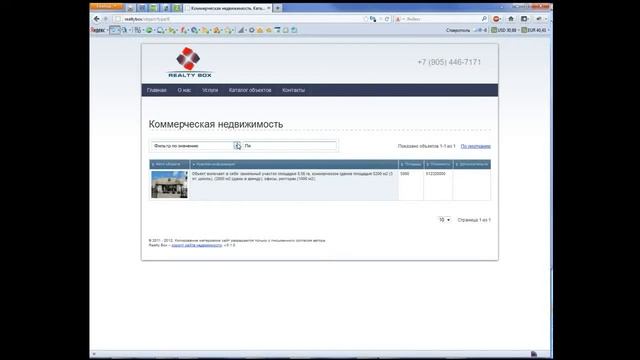
Task: Open a new tab with plus button
Action: point(277,8)
